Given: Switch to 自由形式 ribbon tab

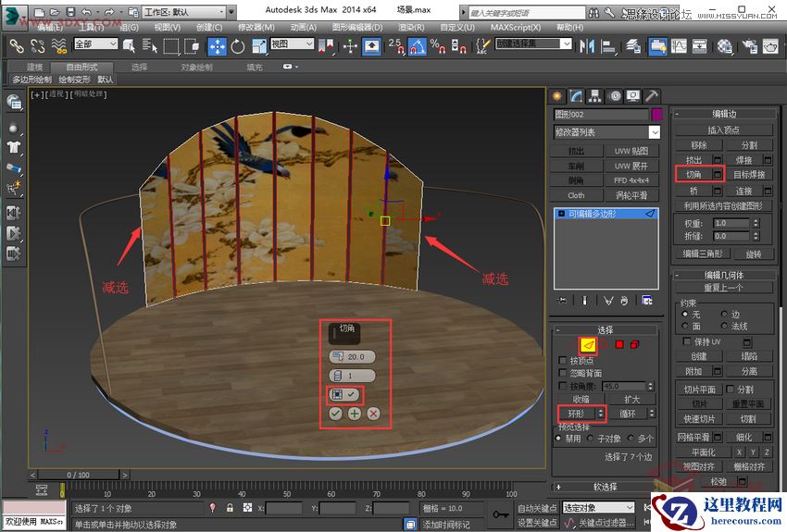Looking at the screenshot, I should click(x=81, y=67).
